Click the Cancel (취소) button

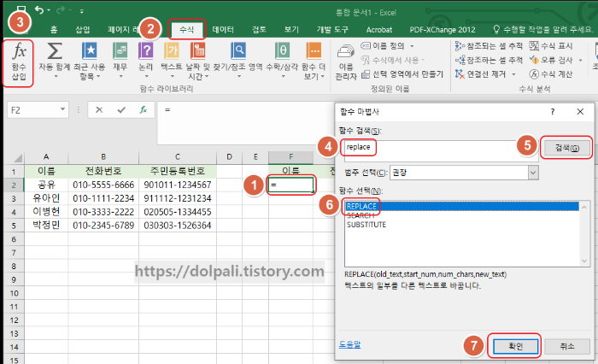567,346
